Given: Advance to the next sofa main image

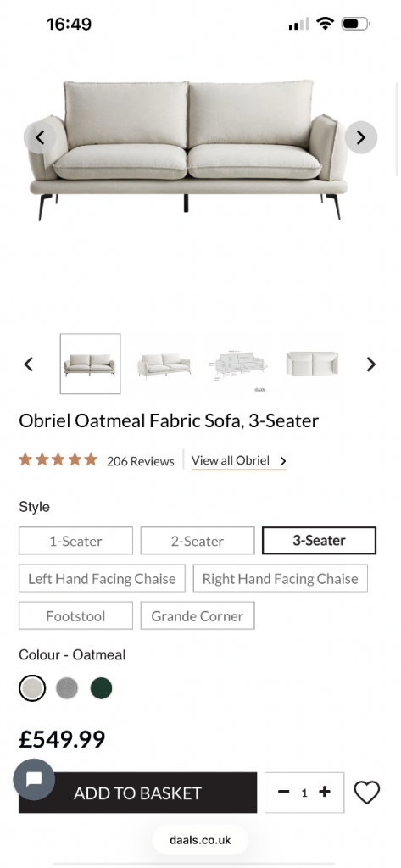Looking at the screenshot, I should click(x=360, y=137).
